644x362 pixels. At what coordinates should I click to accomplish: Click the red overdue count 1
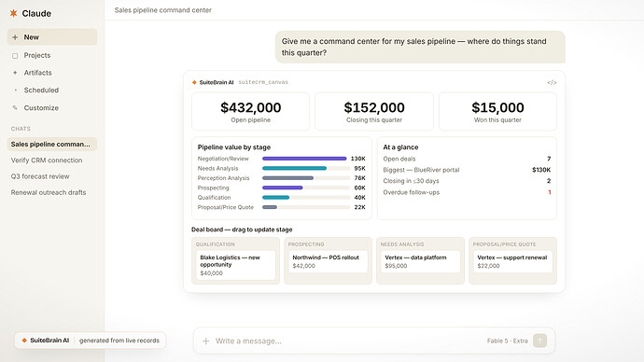tap(549, 192)
